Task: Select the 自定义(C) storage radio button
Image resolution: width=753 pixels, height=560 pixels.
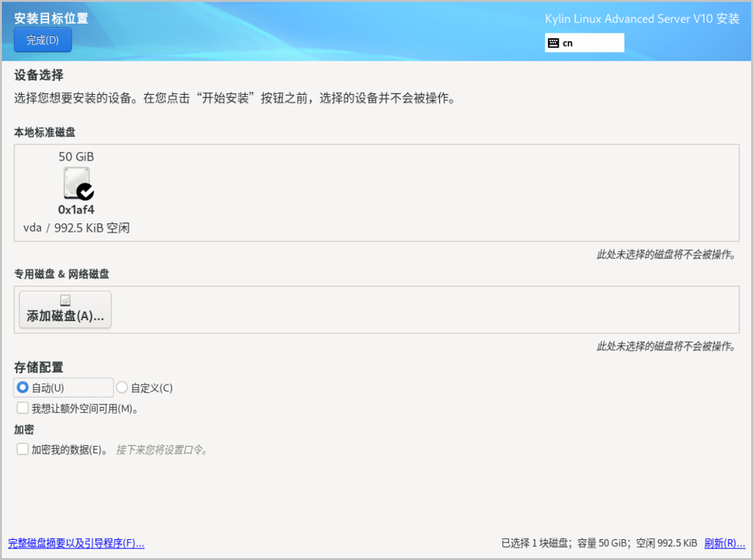Action: [122, 388]
